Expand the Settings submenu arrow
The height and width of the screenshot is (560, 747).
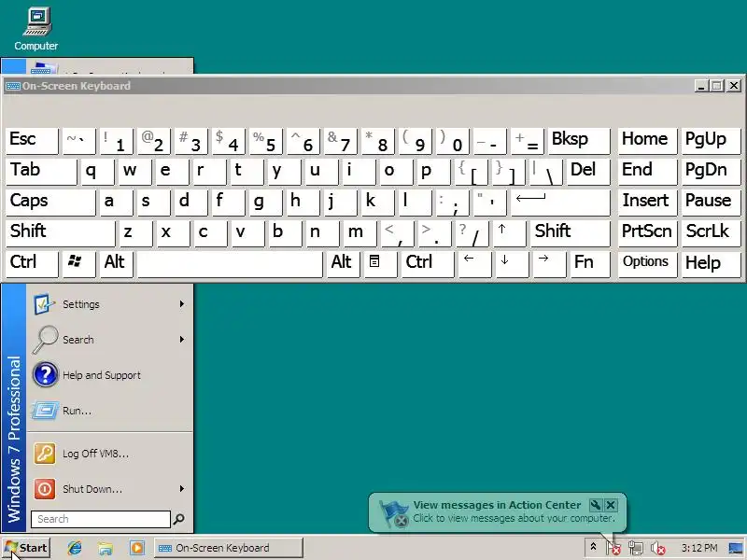pos(181,304)
